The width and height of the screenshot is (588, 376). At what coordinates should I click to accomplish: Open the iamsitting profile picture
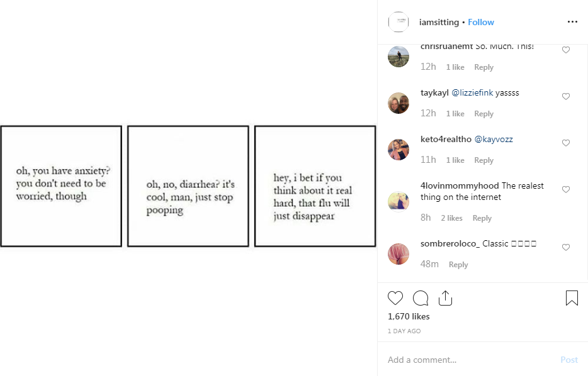pos(399,22)
